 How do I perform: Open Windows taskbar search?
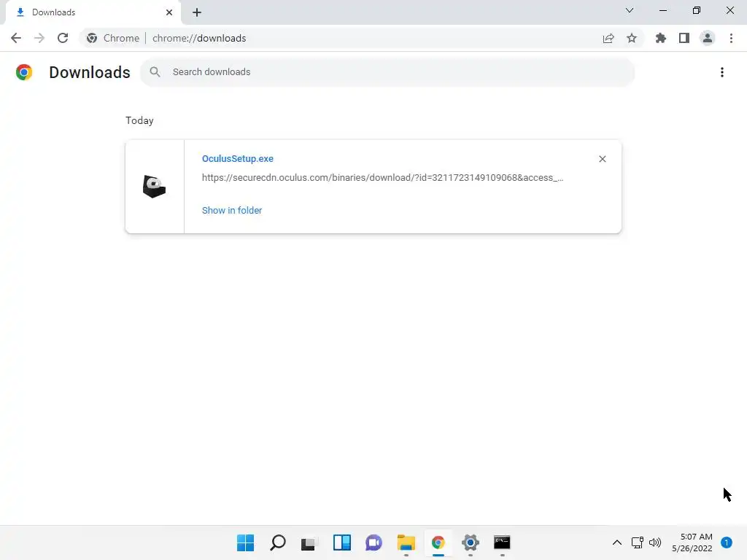(x=278, y=542)
